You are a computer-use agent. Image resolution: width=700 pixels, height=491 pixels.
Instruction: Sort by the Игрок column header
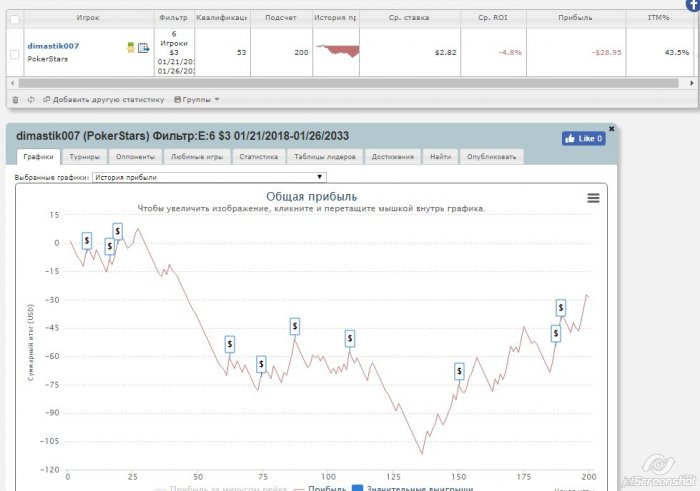click(88, 18)
